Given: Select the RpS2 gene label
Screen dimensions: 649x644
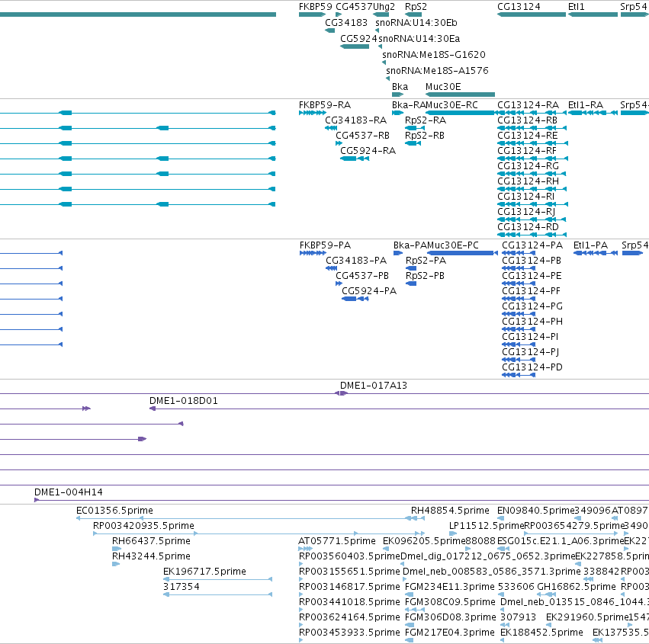Looking at the screenshot, I should (x=416, y=7).
